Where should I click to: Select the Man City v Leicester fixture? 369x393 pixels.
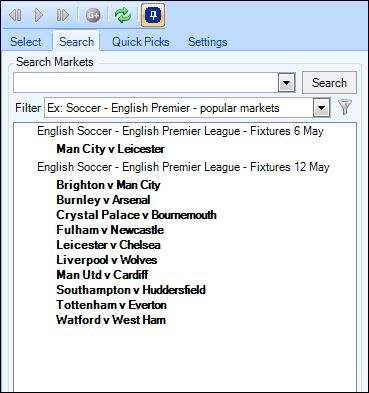[110, 149]
